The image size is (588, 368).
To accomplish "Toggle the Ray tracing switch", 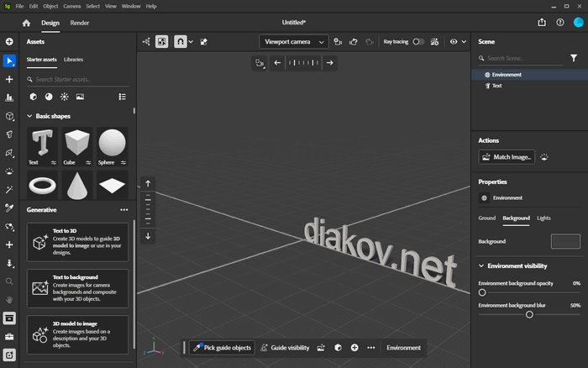I will (x=417, y=40).
